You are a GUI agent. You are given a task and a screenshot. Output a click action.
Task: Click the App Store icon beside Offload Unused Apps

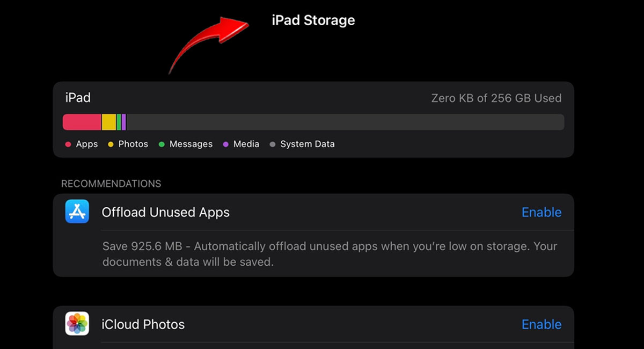[x=77, y=212]
